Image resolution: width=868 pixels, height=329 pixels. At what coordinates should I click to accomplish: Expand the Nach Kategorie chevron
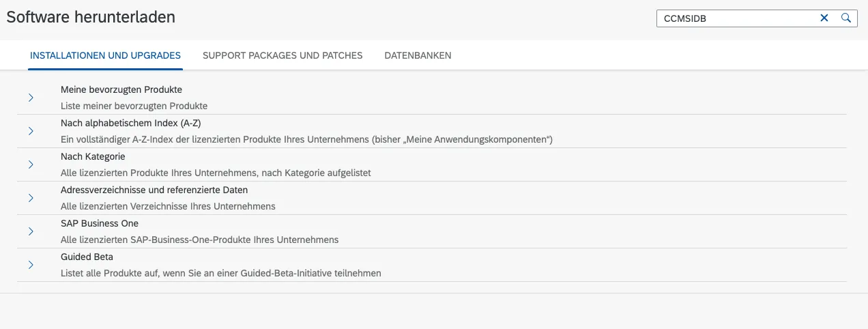[31, 164]
